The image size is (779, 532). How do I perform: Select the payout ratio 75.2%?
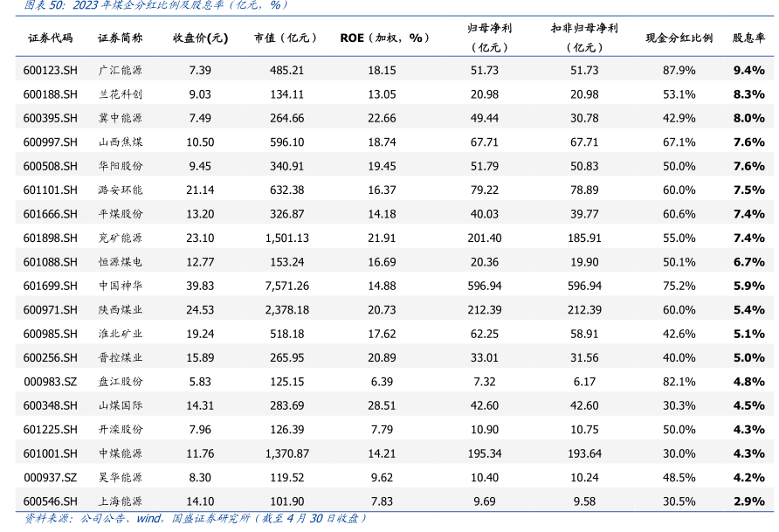(679, 287)
